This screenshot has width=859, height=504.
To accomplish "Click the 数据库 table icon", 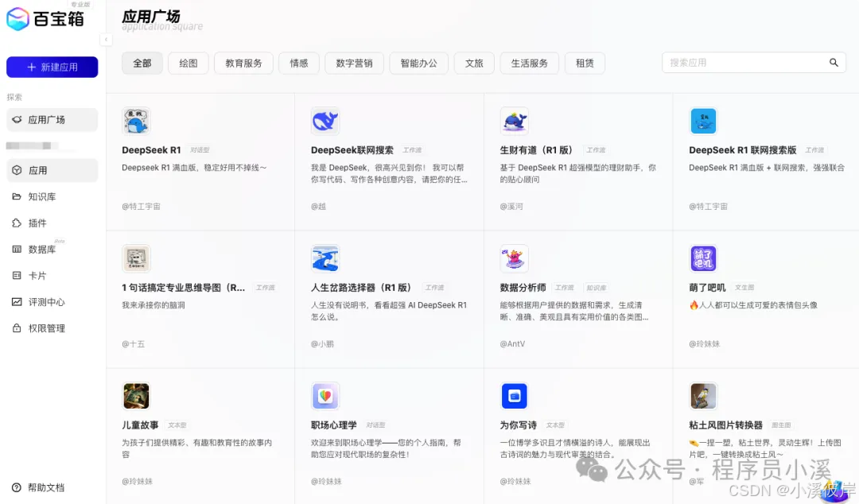I will [17, 250].
